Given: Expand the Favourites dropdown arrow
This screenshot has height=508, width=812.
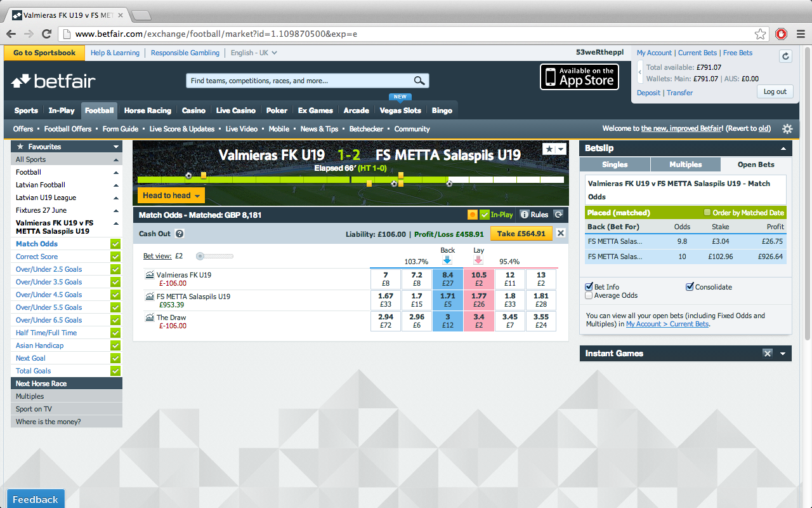Looking at the screenshot, I should tap(115, 147).
